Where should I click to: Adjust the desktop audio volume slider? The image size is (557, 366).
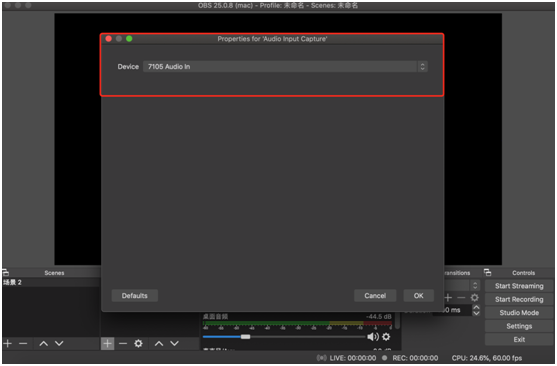pos(284,337)
